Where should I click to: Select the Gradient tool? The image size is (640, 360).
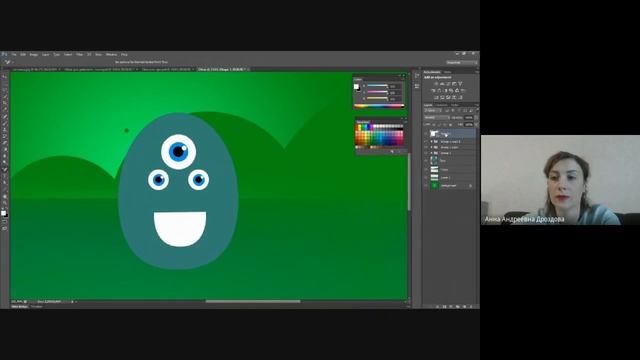pyautogui.click(x=4, y=149)
